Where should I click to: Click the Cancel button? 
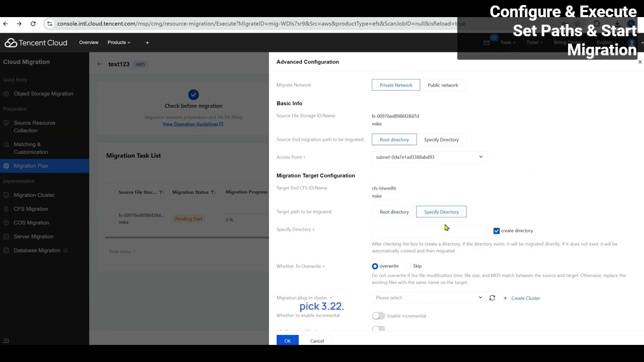317,341
